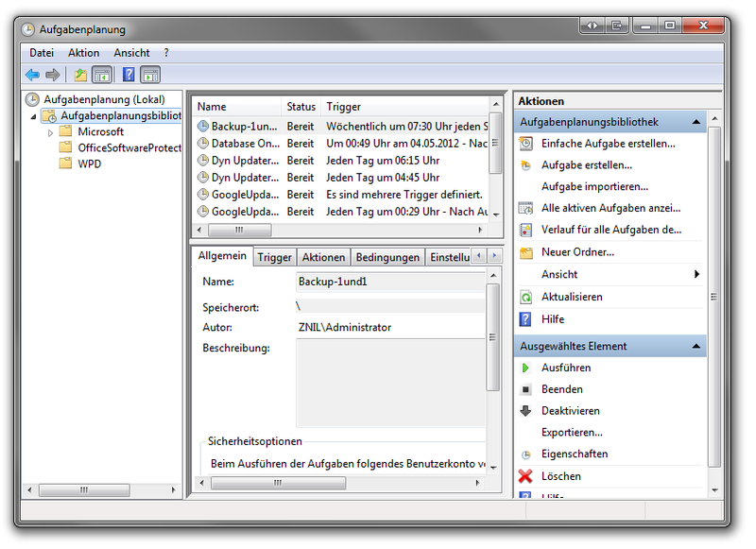Switch to the Bedingungen tab

pyautogui.click(x=387, y=256)
